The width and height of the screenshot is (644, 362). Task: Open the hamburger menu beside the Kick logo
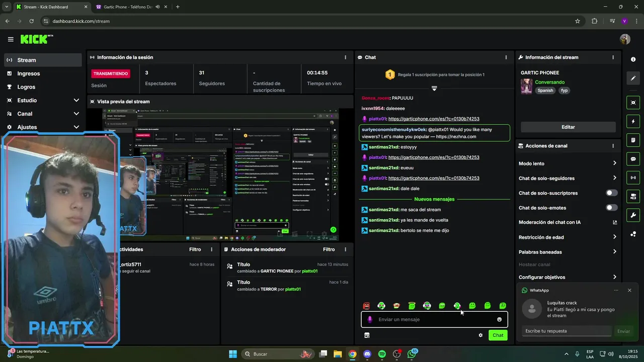tap(11, 39)
